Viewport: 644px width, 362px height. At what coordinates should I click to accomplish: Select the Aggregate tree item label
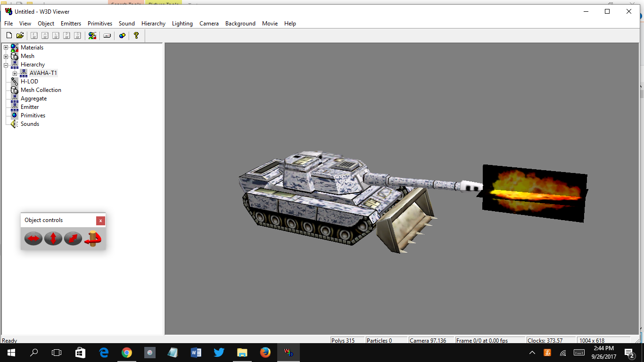[x=33, y=99]
